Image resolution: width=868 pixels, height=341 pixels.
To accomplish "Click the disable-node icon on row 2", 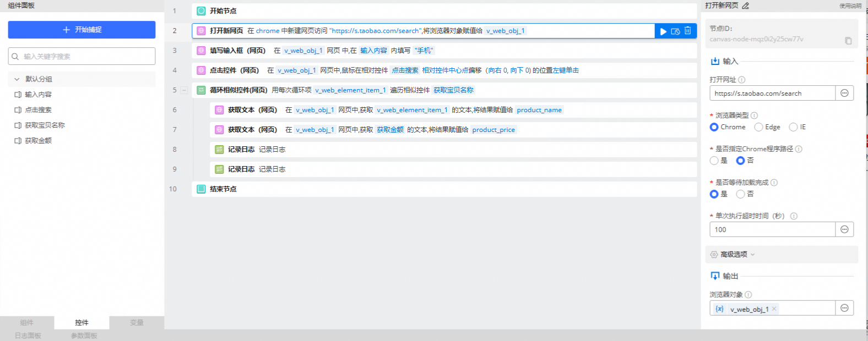I will coord(675,31).
